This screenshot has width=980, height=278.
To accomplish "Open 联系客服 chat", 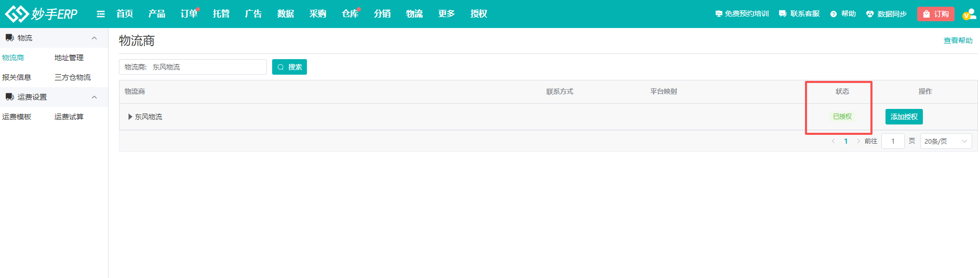I will point(799,13).
